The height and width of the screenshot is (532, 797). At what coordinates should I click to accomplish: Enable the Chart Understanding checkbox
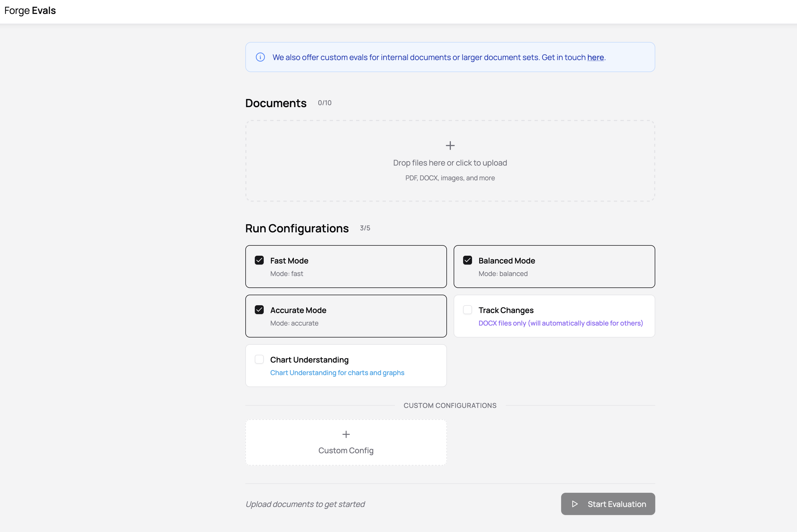click(259, 359)
